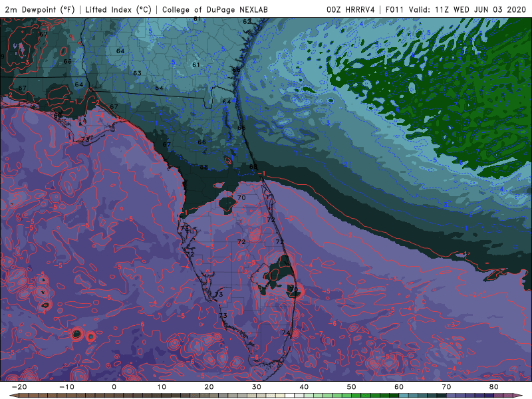This screenshot has height=399, width=532.
Task: Click the 80 label on the color scale
Action: [494, 387]
